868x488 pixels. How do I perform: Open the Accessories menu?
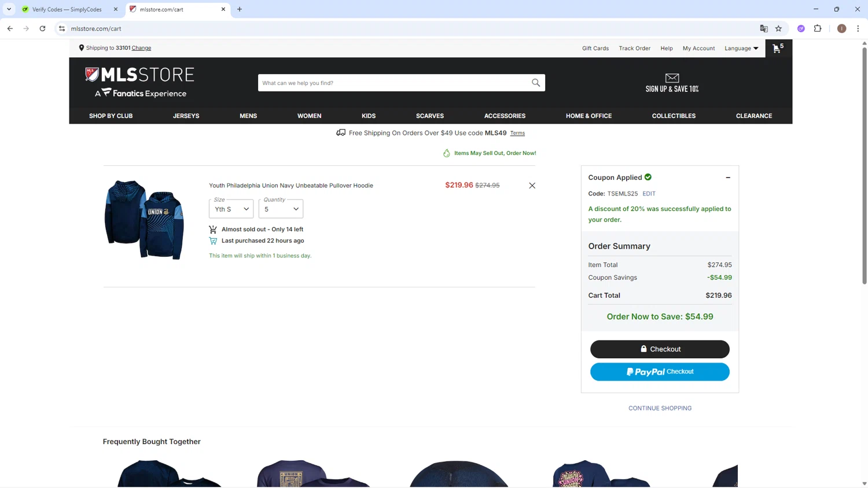pos(505,116)
